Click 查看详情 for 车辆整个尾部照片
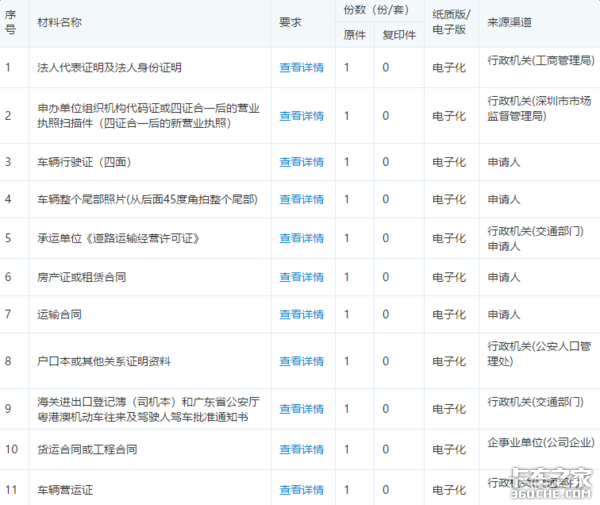Image resolution: width=600 pixels, height=505 pixels. (x=302, y=199)
